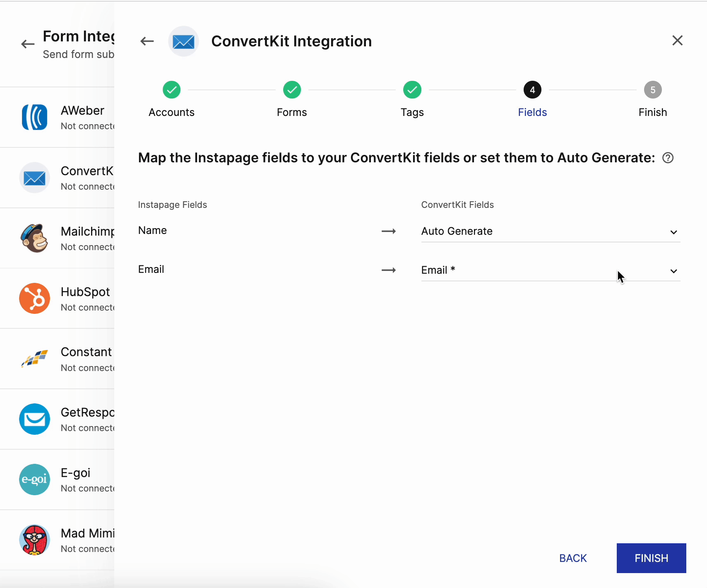
Task: Switch to the Accounts step
Action: [x=171, y=90]
